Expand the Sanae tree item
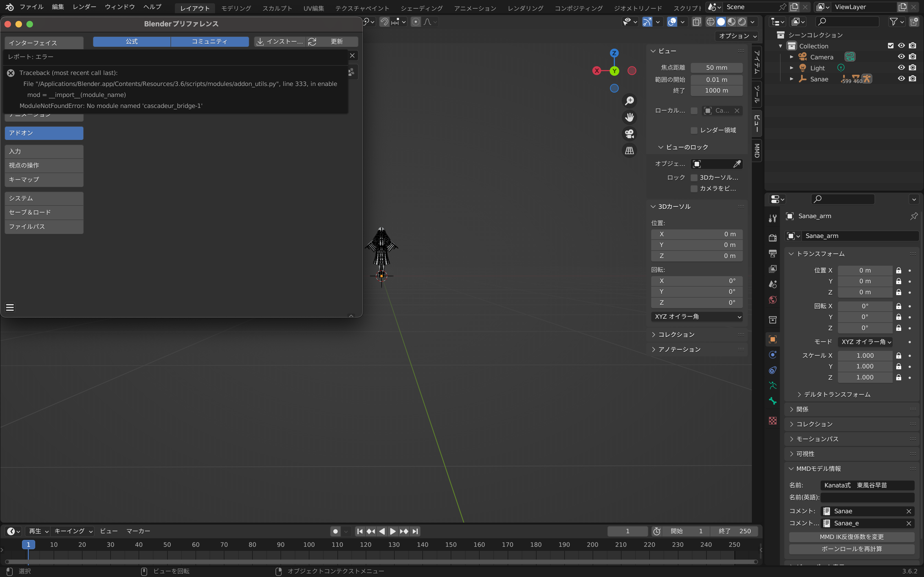 791,79
